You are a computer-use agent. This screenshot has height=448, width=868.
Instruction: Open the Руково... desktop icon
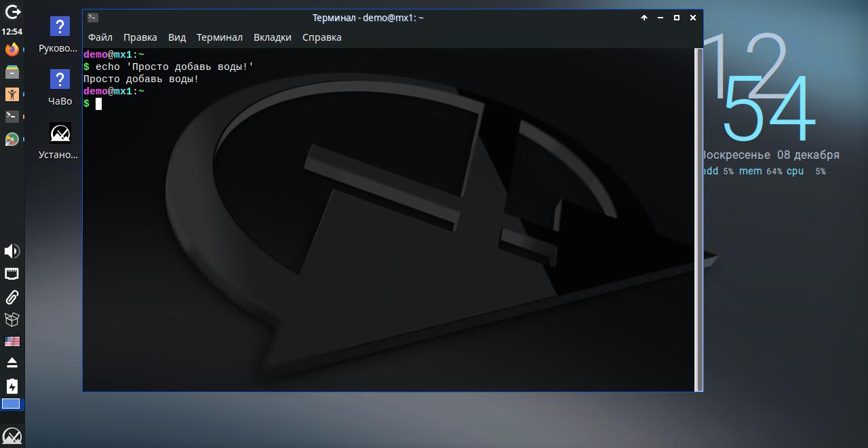(x=59, y=35)
